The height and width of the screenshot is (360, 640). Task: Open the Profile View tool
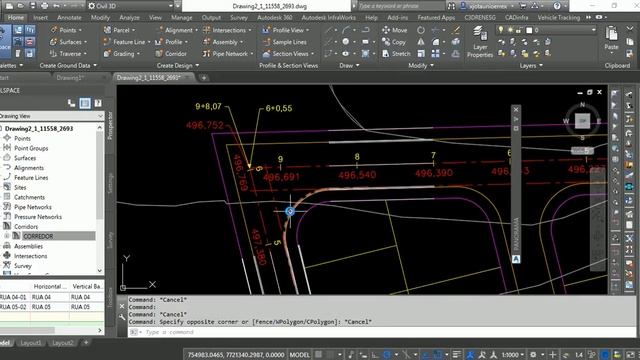coord(286,30)
